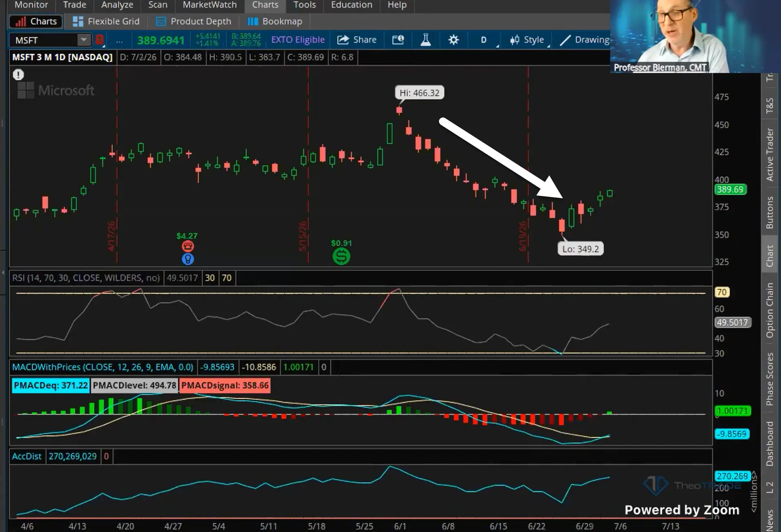Click the O: 384.48 open value
The height and width of the screenshot is (532, 781).
(183, 57)
